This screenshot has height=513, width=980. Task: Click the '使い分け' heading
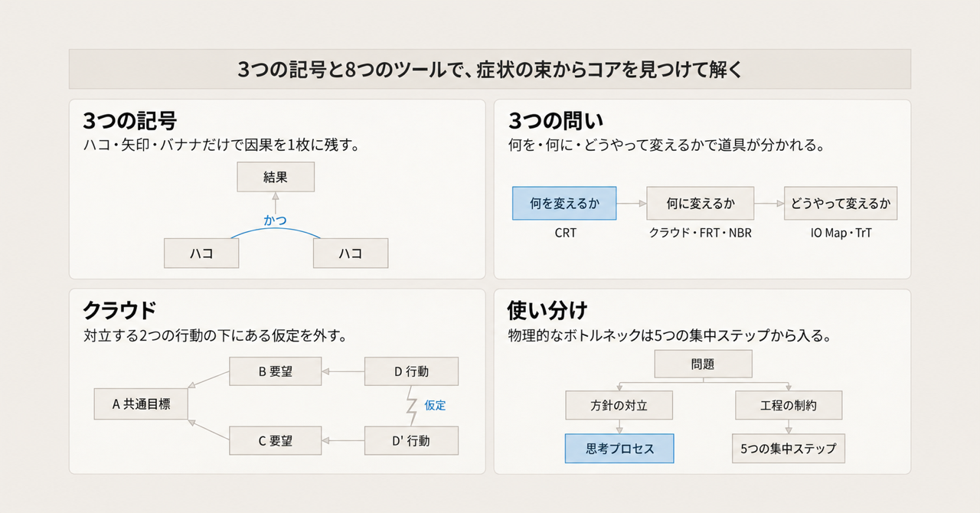pos(547,310)
